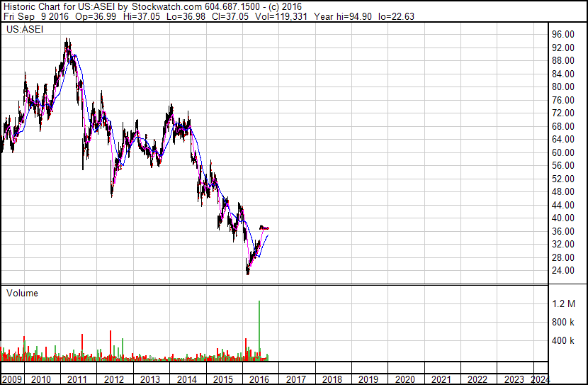Click the 800 k volume axis label

pyautogui.click(x=563, y=322)
